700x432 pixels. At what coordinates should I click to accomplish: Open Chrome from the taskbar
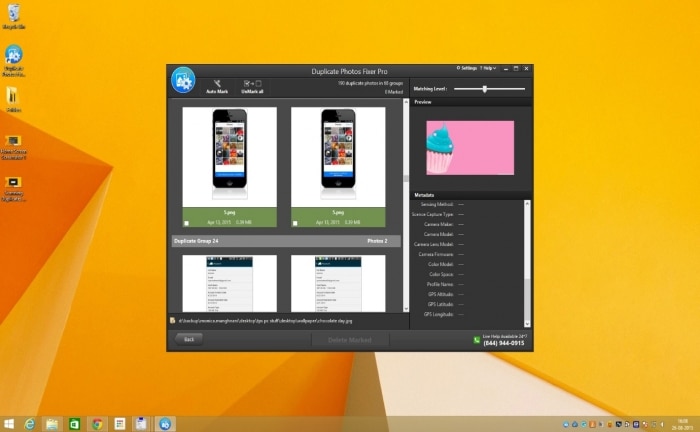(96, 423)
